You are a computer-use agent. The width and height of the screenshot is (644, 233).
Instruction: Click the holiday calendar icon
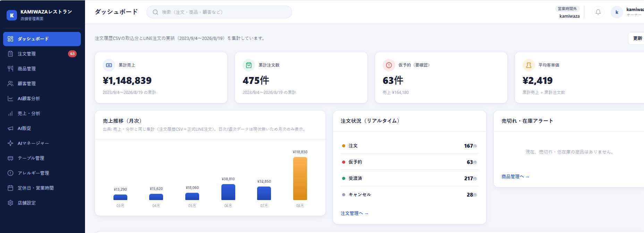coord(10,188)
